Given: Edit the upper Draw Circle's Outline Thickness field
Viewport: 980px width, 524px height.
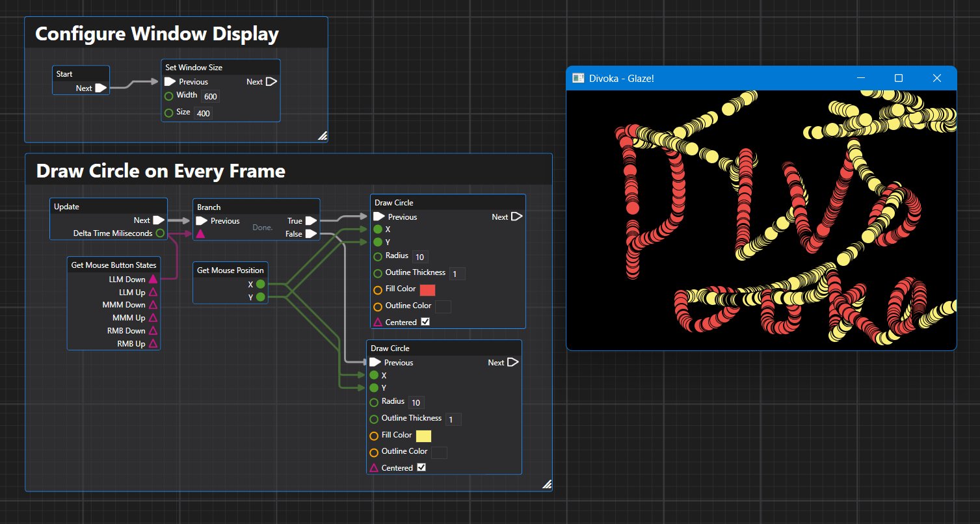Looking at the screenshot, I should pos(457,274).
